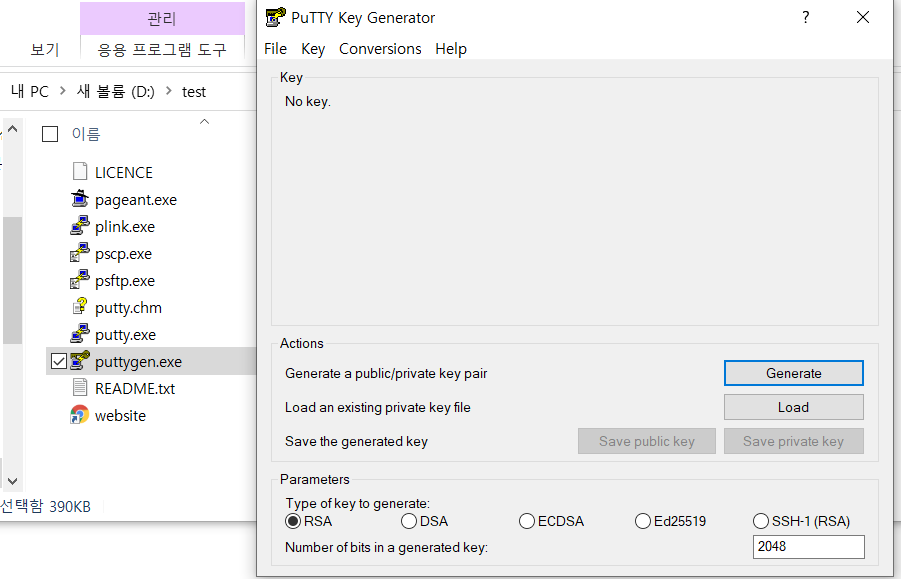
Task: Open the 응용 프로그램 도구 tab
Action: click(x=162, y=50)
